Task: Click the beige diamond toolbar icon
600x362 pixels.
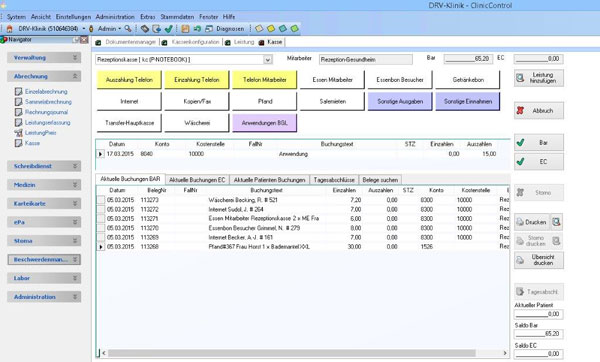Action: (x=259, y=29)
